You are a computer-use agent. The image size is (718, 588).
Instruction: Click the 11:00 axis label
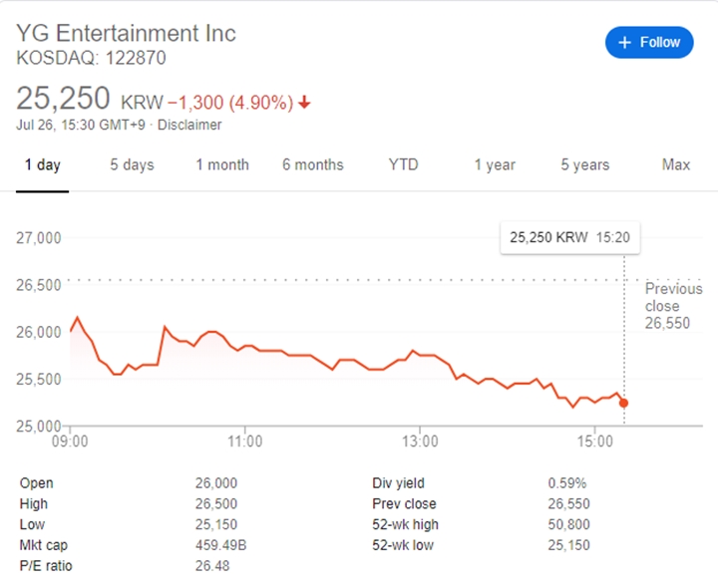click(x=245, y=441)
